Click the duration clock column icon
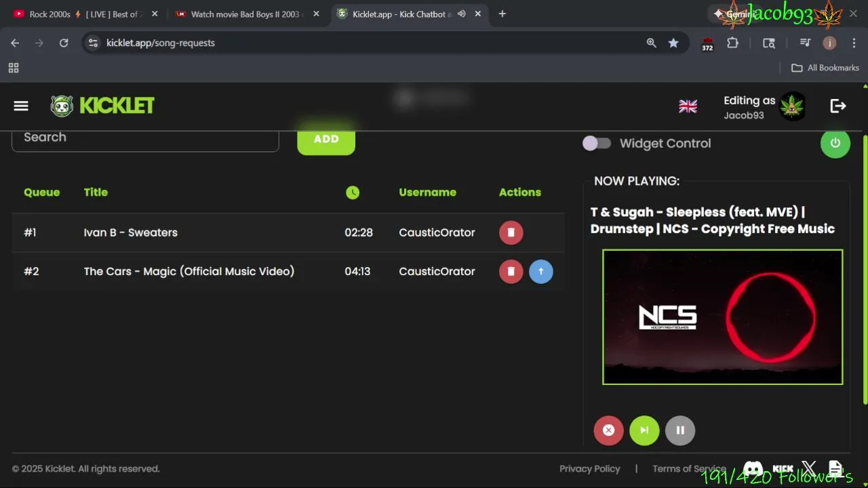The width and height of the screenshot is (868, 488). click(353, 192)
